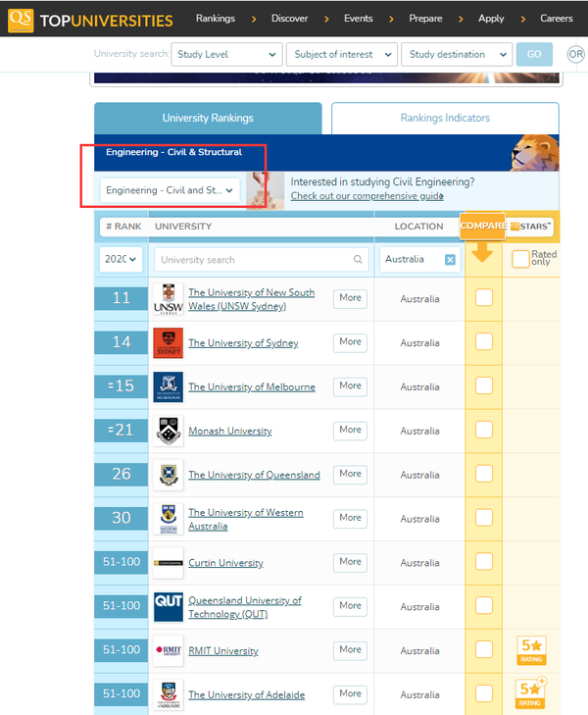The image size is (588, 715).
Task: Click the magnifier icon in University search
Action: (x=358, y=259)
